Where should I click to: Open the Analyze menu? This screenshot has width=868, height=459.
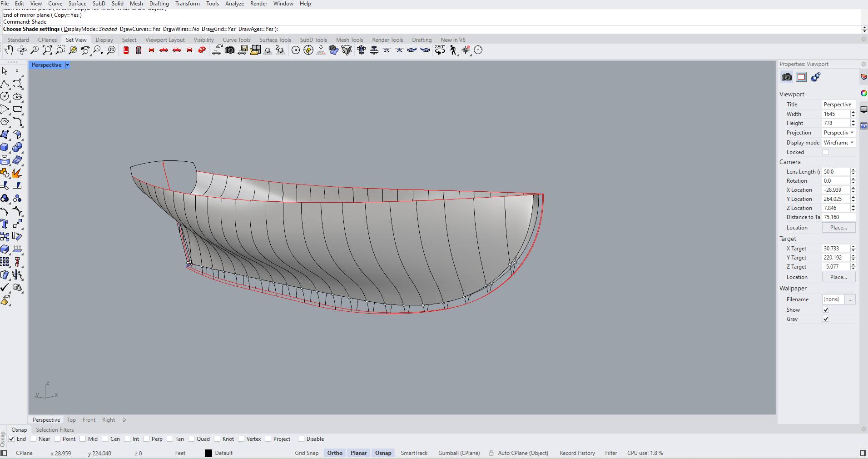(234, 4)
